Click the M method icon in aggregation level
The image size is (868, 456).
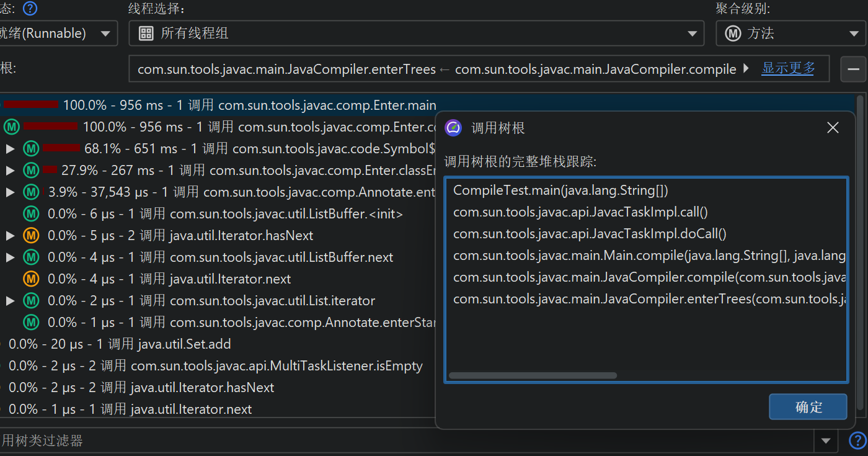pos(733,34)
